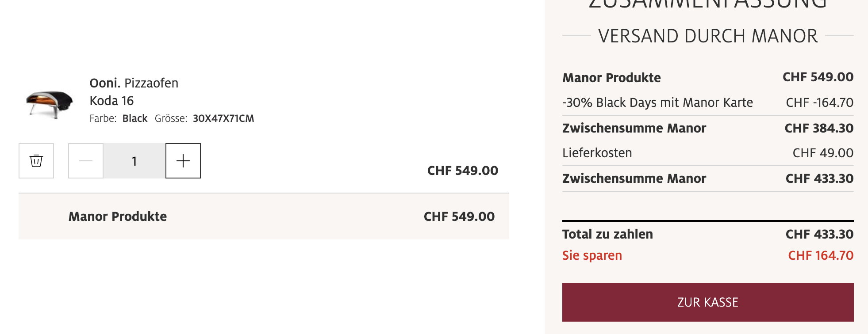The height and width of the screenshot is (334, 868).
Task: Click the Lieferkosten label
Action: [x=597, y=153]
